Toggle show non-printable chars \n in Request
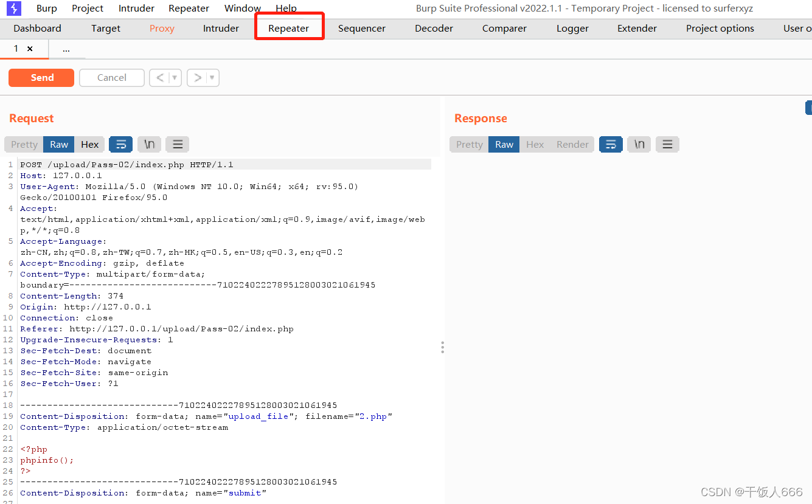This screenshot has height=504, width=812. [x=149, y=144]
